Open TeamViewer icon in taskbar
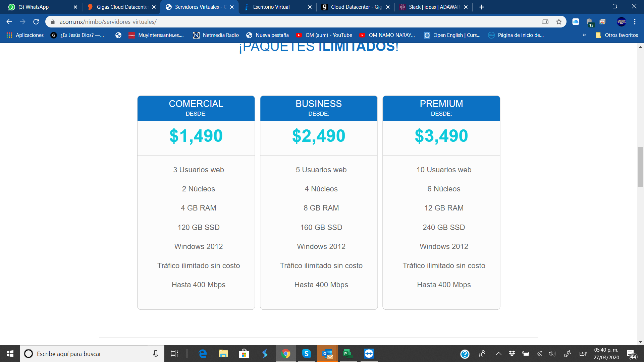 pyautogui.click(x=369, y=354)
